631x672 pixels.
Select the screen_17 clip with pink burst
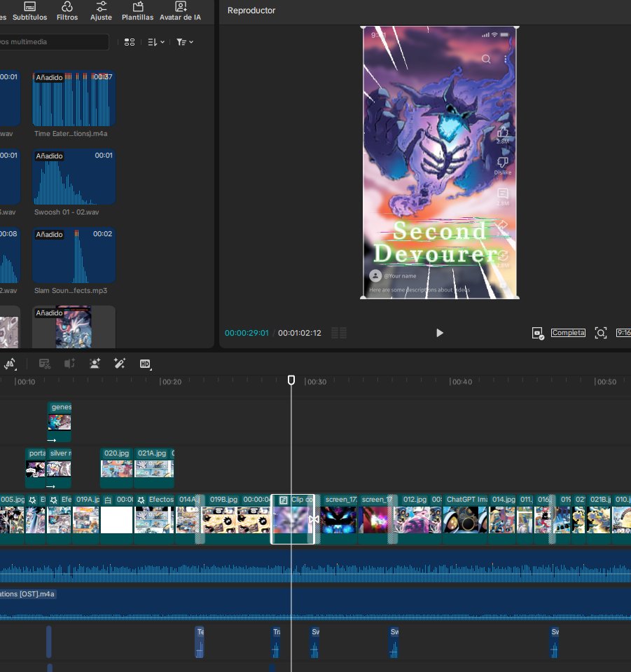tap(375, 519)
